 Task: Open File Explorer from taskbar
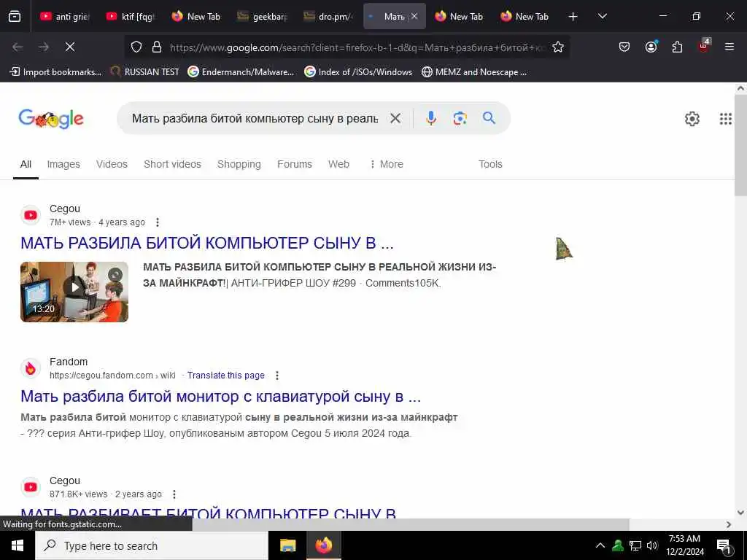[x=287, y=545]
